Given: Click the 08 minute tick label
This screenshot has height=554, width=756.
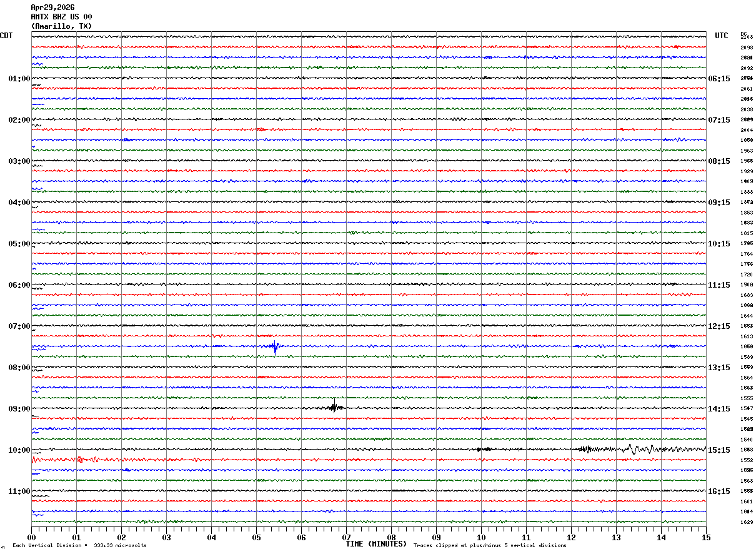Looking at the screenshot, I should point(391,537).
